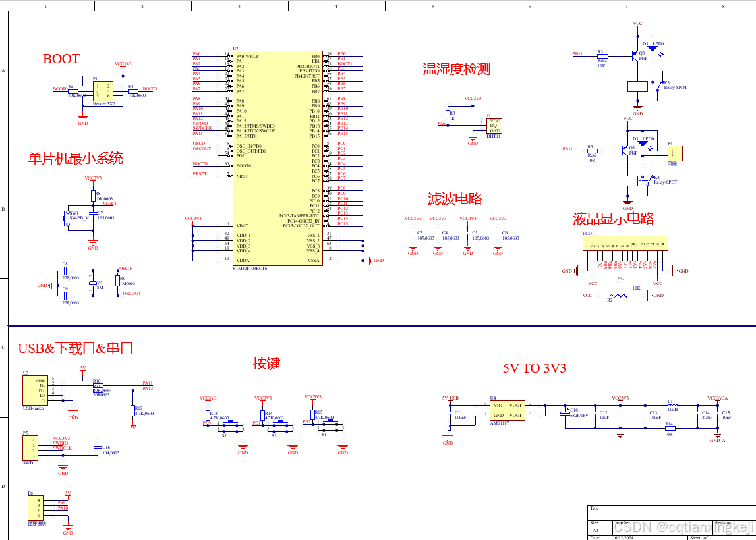The height and width of the screenshot is (540, 756).
Task: Select resistor R5 next to BOOT1
Action: tap(132, 91)
